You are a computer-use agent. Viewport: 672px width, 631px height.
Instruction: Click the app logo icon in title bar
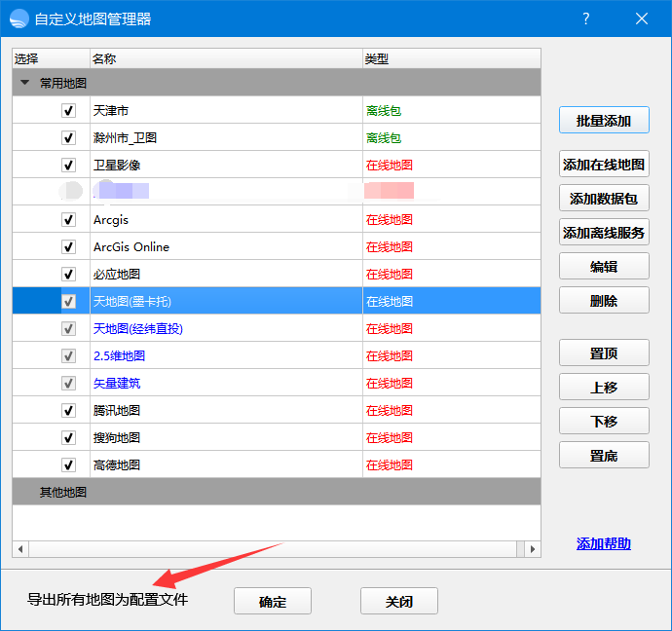[x=19, y=19]
